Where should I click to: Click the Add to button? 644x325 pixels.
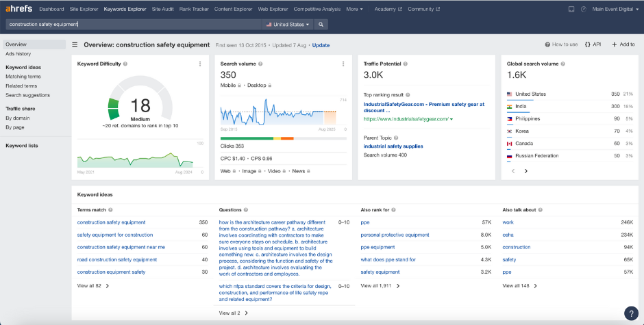coord(623,44)
